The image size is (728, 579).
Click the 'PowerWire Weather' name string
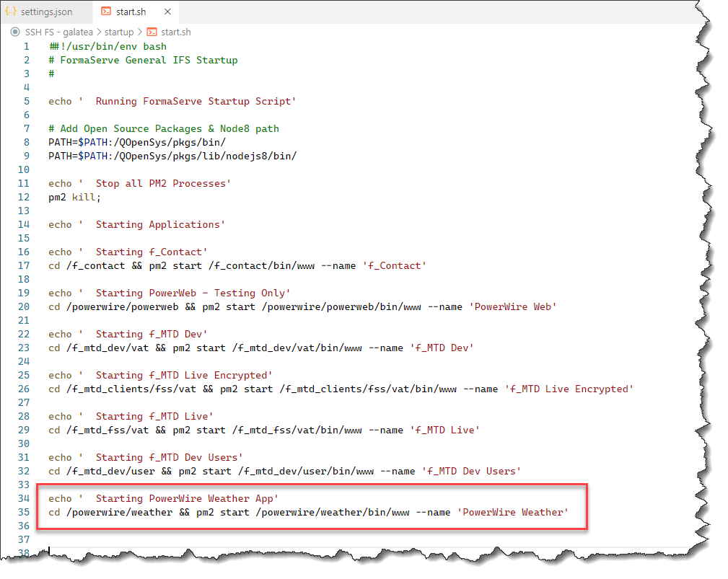point(513,513)
